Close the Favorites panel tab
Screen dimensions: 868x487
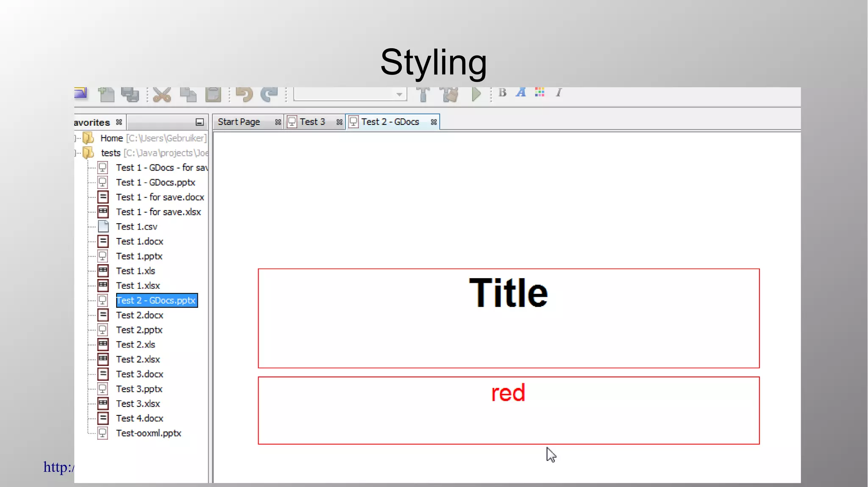point(119,122)
